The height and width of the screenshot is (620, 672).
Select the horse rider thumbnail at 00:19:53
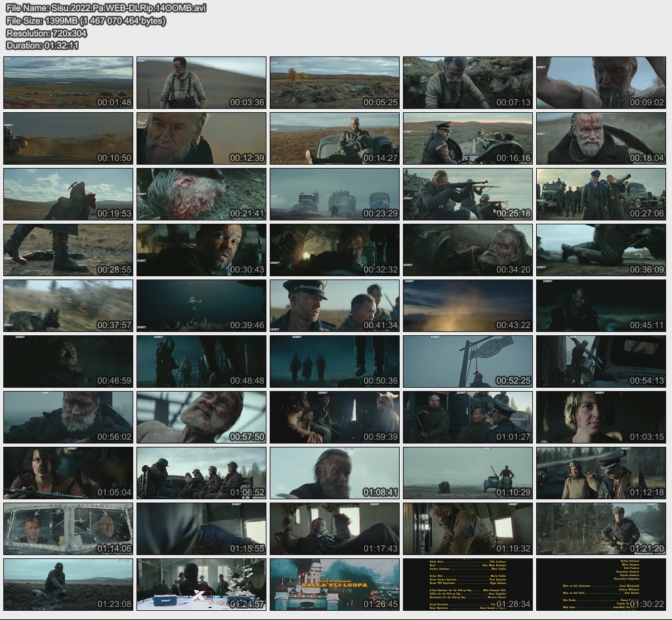point(68,194)
